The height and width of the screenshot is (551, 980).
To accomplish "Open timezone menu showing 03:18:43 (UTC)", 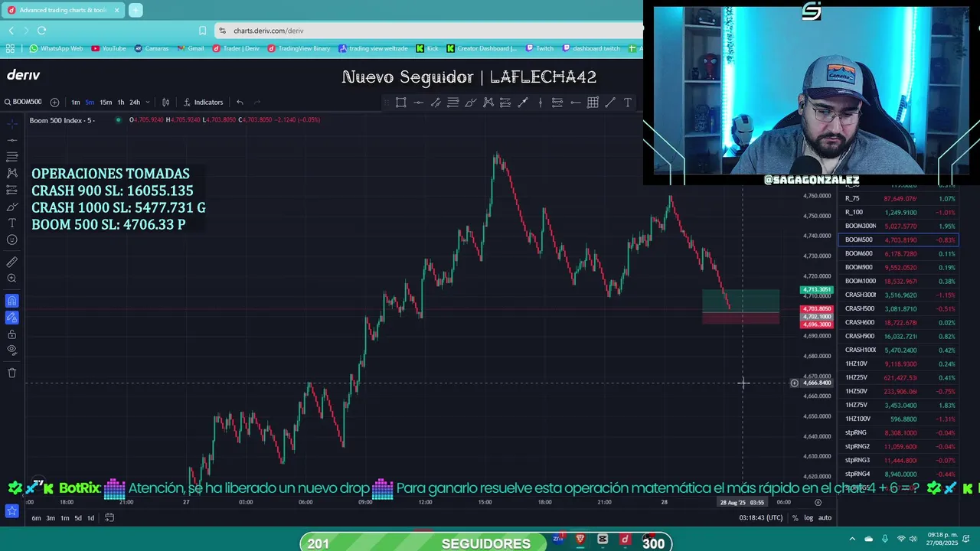I will click(x=761, y=518).
